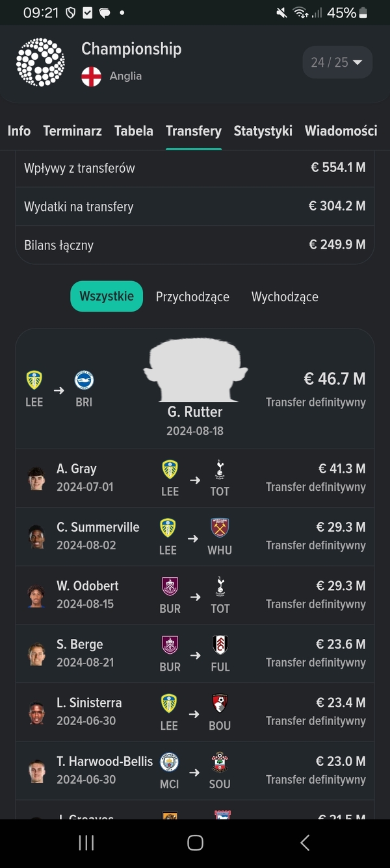Open G. Rutter player photo
This screenshot has width=390, height=868.
(x=194, y=370)
